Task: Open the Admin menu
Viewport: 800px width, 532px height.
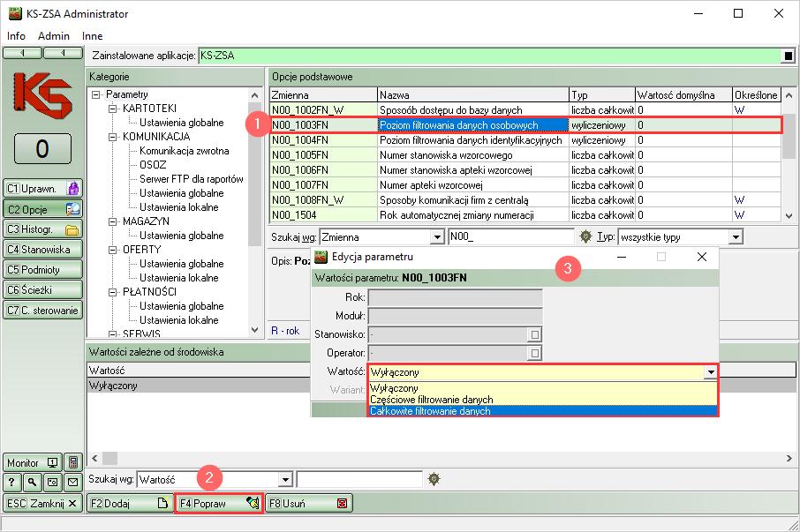Action: pos(54,35)
